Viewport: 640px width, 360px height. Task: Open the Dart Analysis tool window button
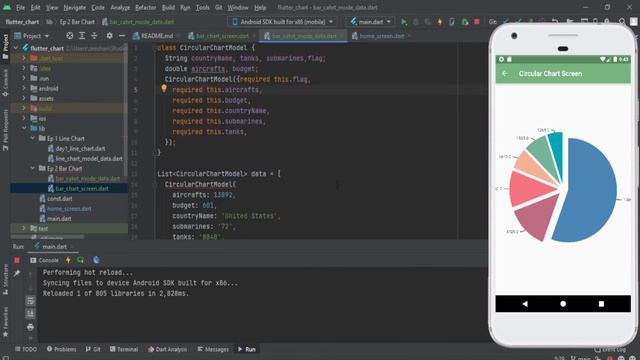coord(167,349)
